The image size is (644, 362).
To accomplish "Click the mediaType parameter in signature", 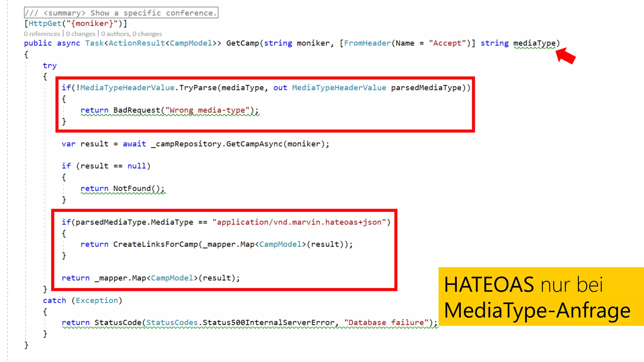I will (534, 43).
